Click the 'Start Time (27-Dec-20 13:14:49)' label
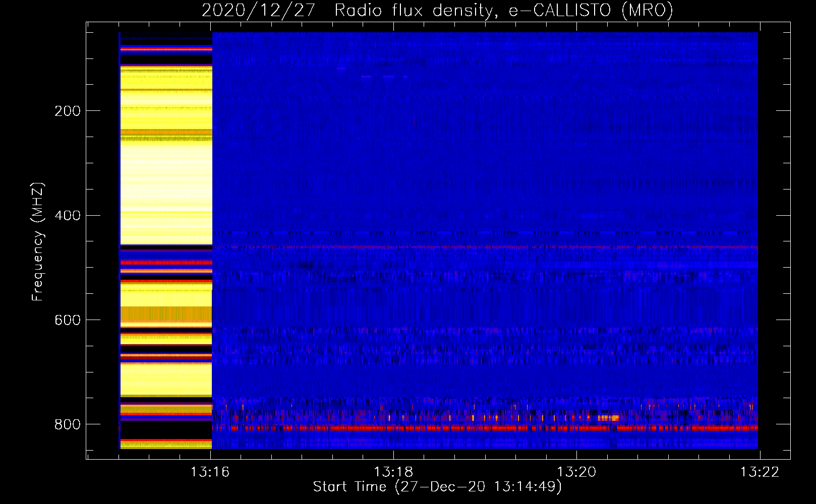Viewport: 816px width, 504px height. pyautogui.click(x=437, y=487)
